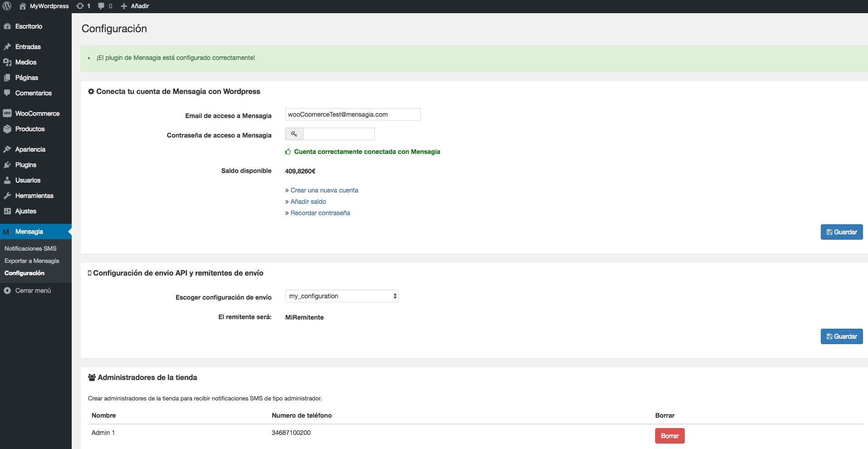Open the updates icon in admin bar
This screenshot has width=868, height=449.
pyautogui.click(x=80, y=6)
